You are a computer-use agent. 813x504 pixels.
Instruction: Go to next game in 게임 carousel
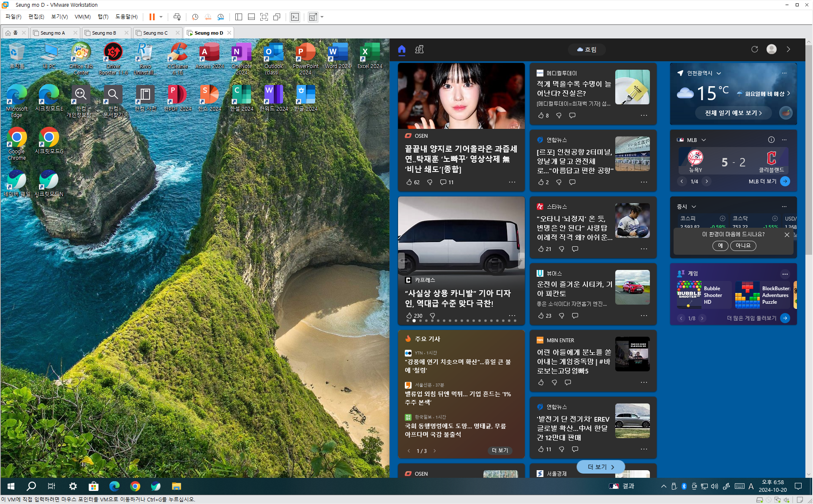pos(702,319)
